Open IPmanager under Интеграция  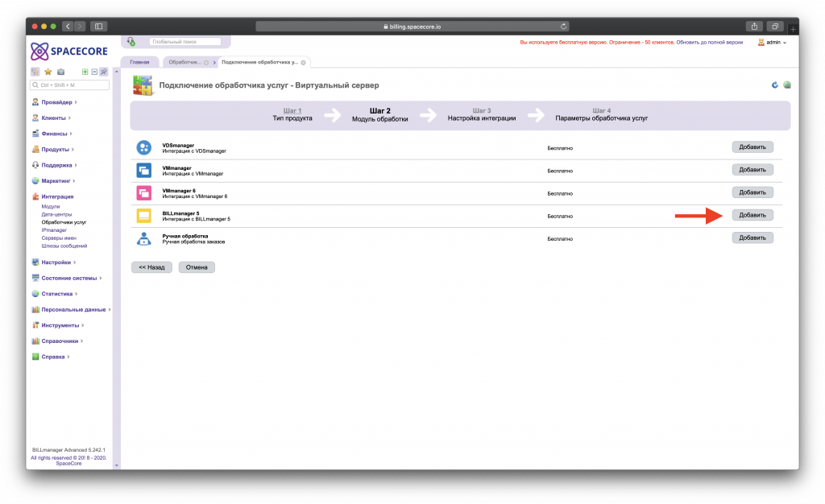pos(54,230)
